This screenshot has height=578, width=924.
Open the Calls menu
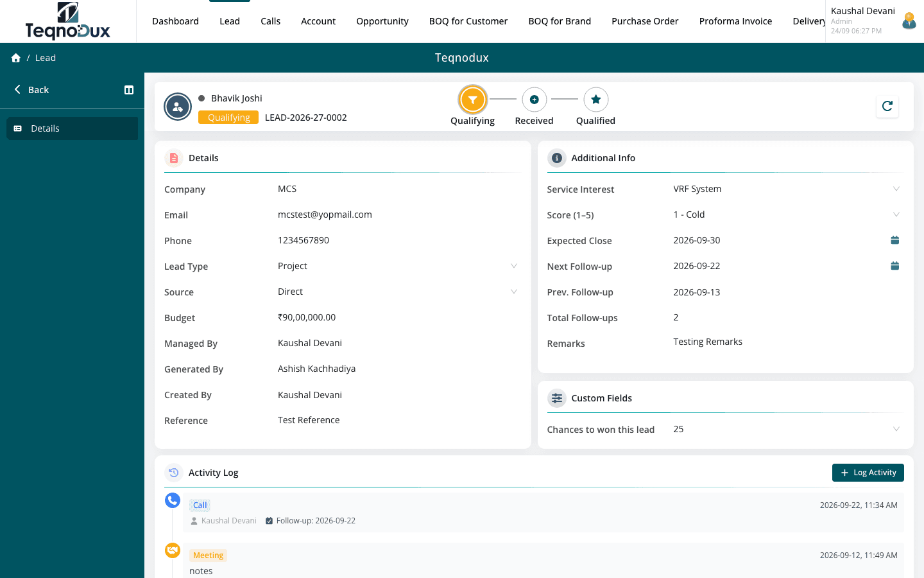click(x=270, y=21)
